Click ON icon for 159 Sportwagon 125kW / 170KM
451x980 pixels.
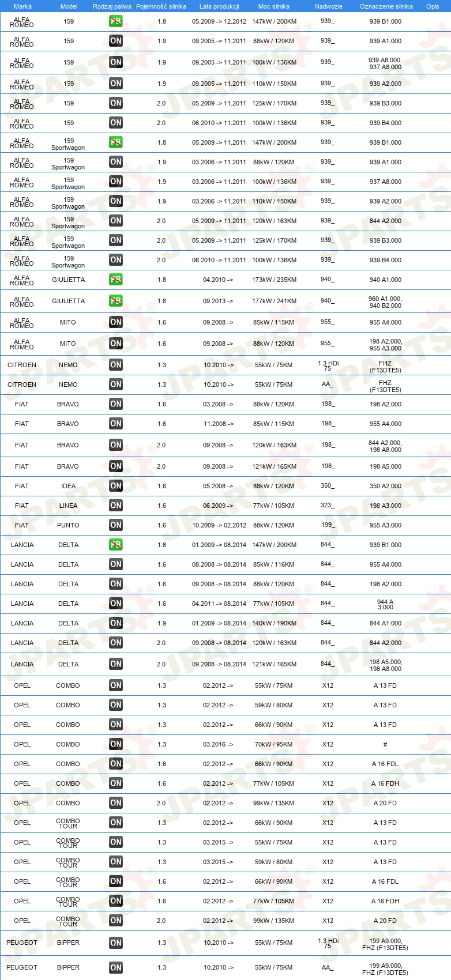(x=116, y=240)
